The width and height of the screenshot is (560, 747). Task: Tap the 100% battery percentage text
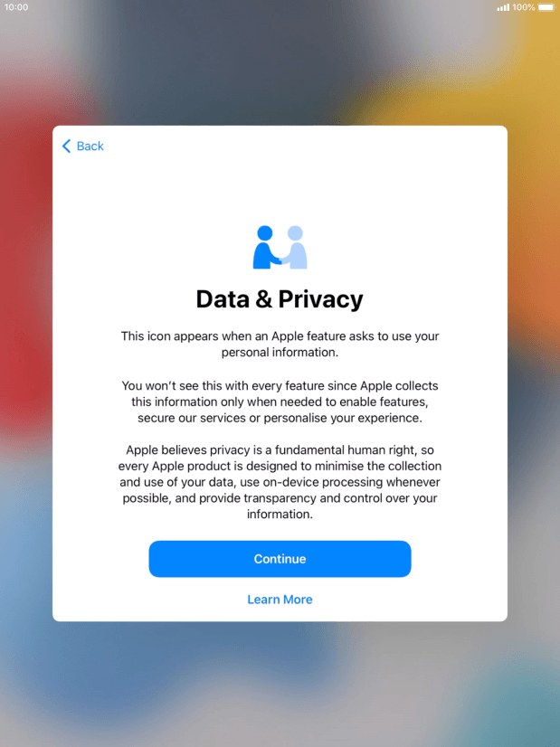tap(523, 7)
